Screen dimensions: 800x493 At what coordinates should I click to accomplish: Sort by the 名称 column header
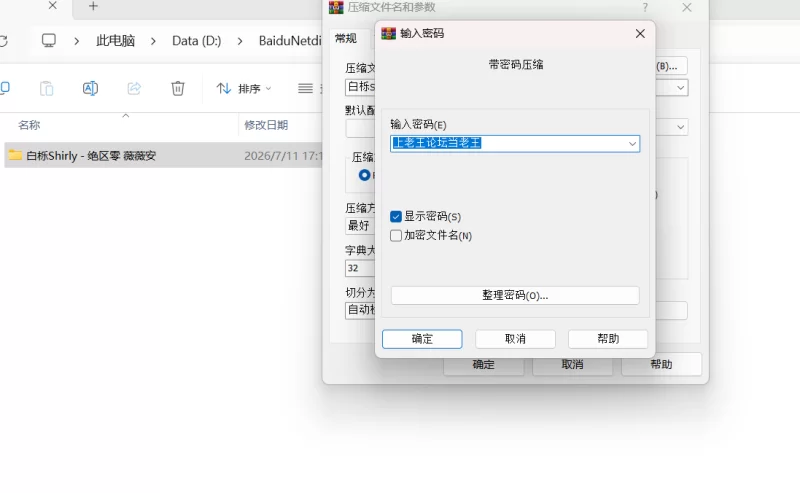29,125
